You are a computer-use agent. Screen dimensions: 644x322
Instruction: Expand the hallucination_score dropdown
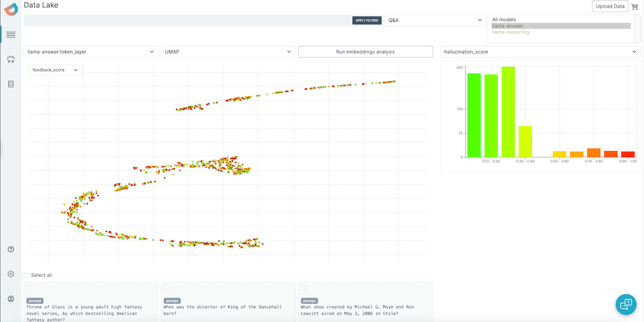[x=540, y=52]
